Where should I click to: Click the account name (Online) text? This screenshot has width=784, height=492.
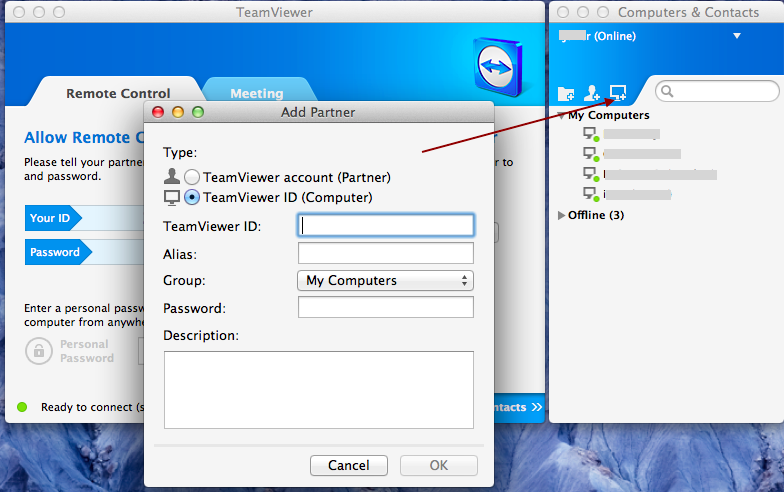(x=598, y=36)
